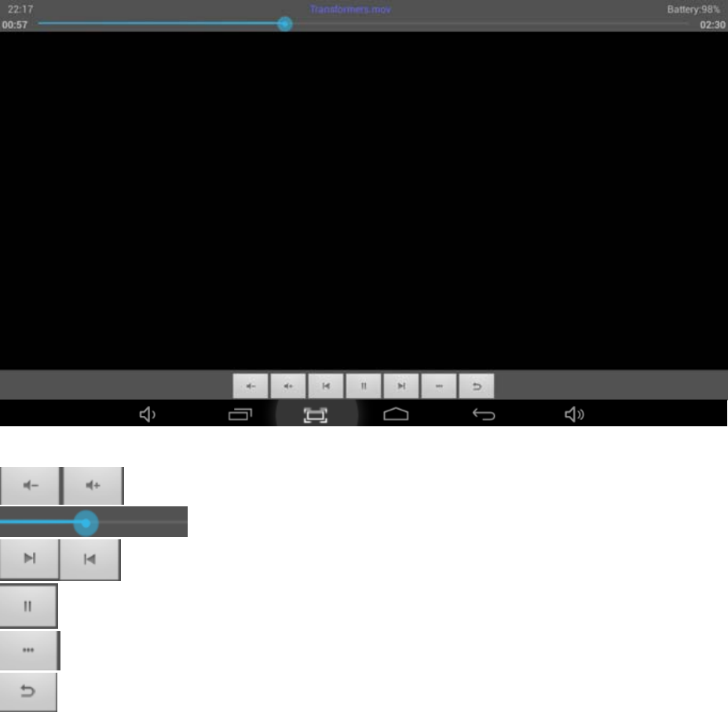Skip to next track in player control bar
Image resolution: width=728 pixels, height=712 pixels.
[x=401, y=385]
